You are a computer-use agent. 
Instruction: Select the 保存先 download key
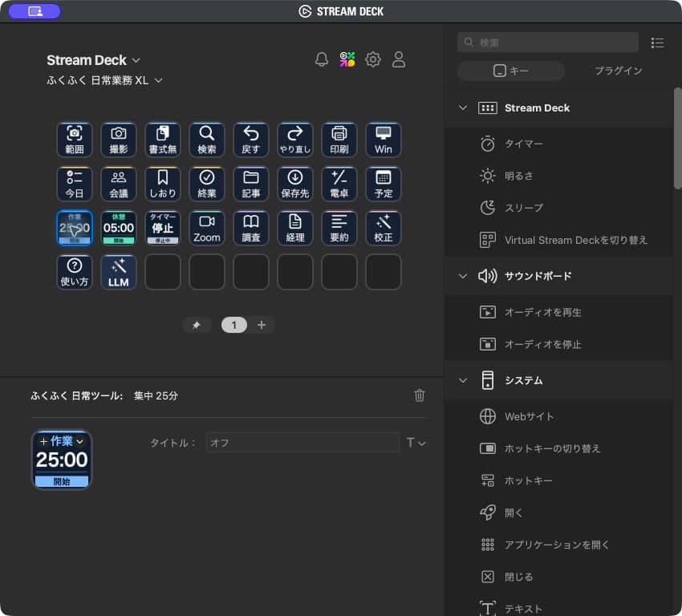pos(295,184)
